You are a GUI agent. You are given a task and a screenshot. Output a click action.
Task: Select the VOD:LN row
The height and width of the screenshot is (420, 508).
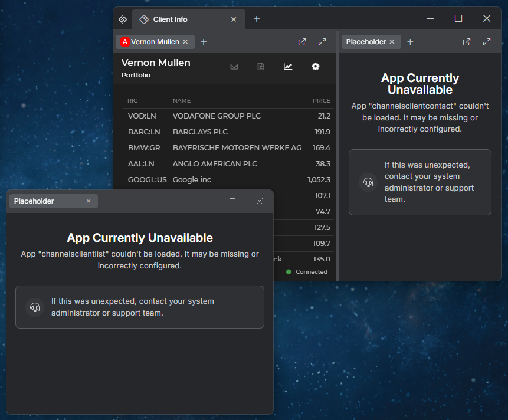coord(229,116)
